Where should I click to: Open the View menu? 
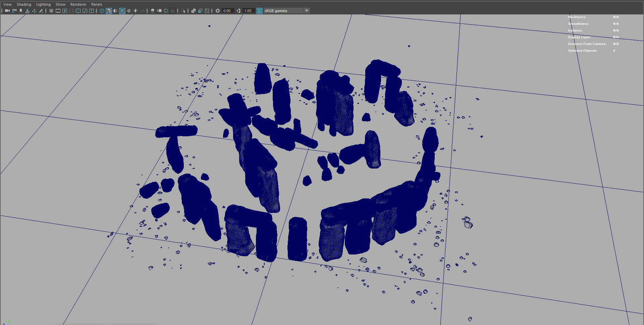pyautogui.click(x=7, y=4)
